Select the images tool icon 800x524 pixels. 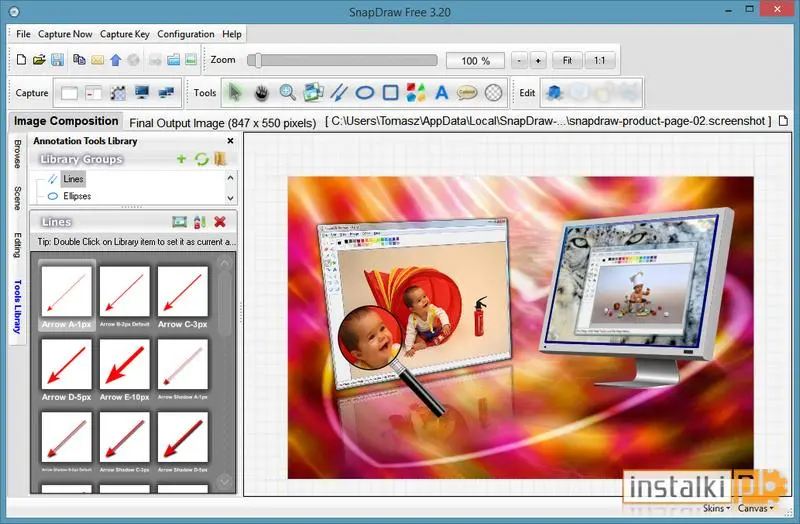click(313, 92)
